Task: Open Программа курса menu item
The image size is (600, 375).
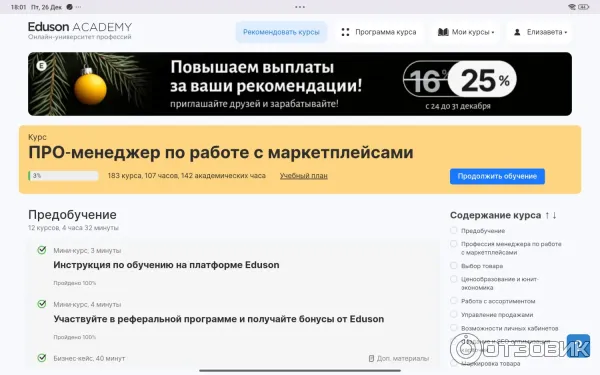Action: click(385, 32)
